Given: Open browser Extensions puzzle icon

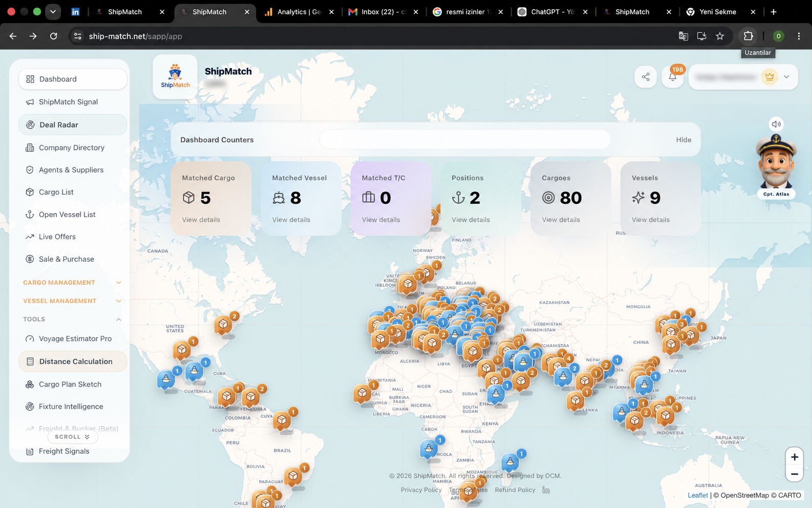Looking at the screenshot, I should coord(749,36).
